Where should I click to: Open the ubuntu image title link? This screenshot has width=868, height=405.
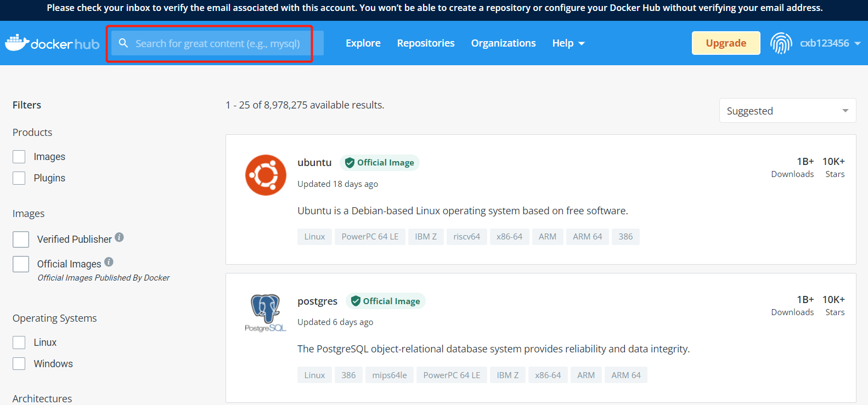click(314, 163)
